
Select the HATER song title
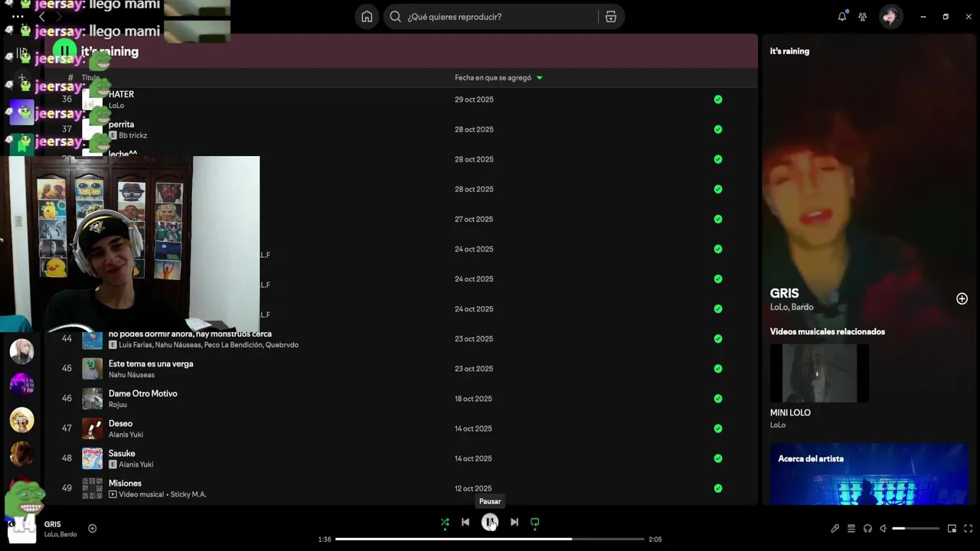(121, 94)
